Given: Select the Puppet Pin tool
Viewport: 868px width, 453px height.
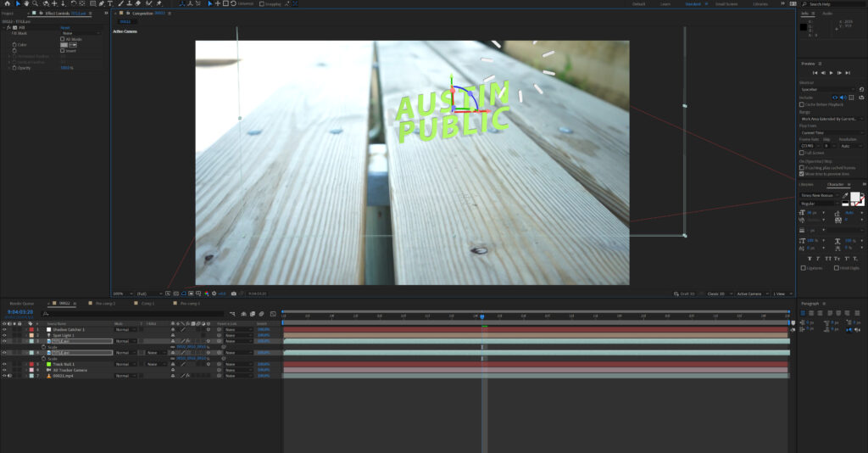Looking at the screenshot, I should (x=159, y=3).
